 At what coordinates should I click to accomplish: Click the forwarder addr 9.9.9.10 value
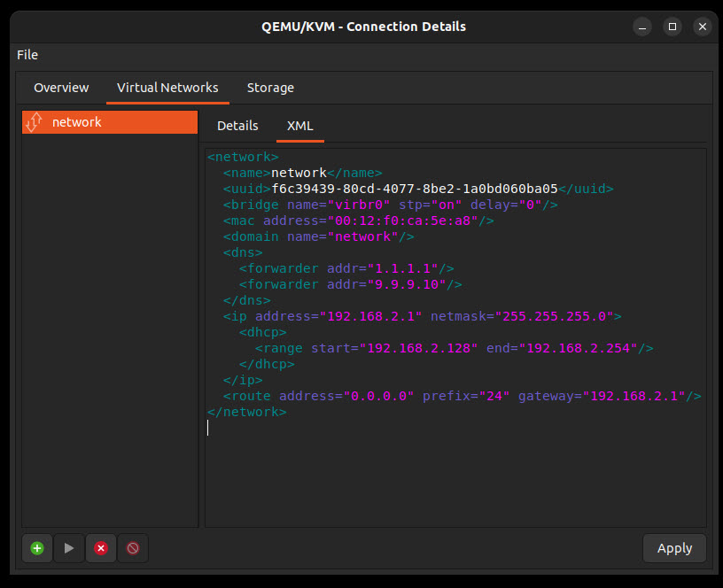tap(407, 284)
